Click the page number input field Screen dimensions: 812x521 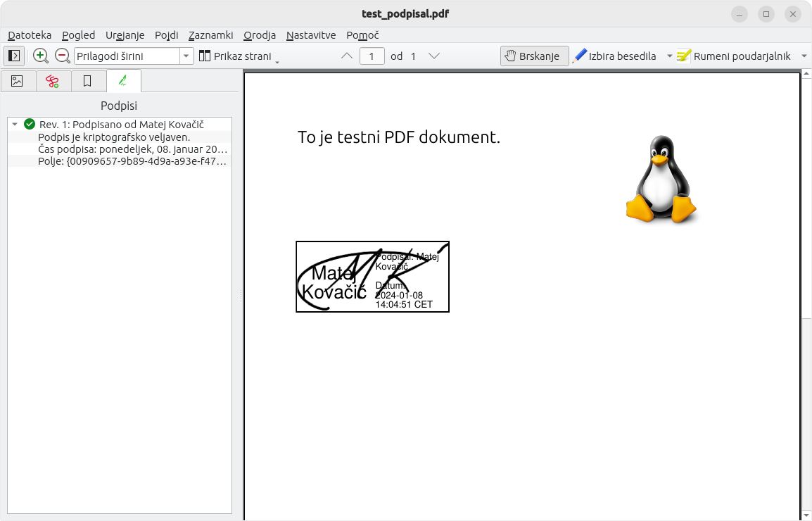[372, 56]
